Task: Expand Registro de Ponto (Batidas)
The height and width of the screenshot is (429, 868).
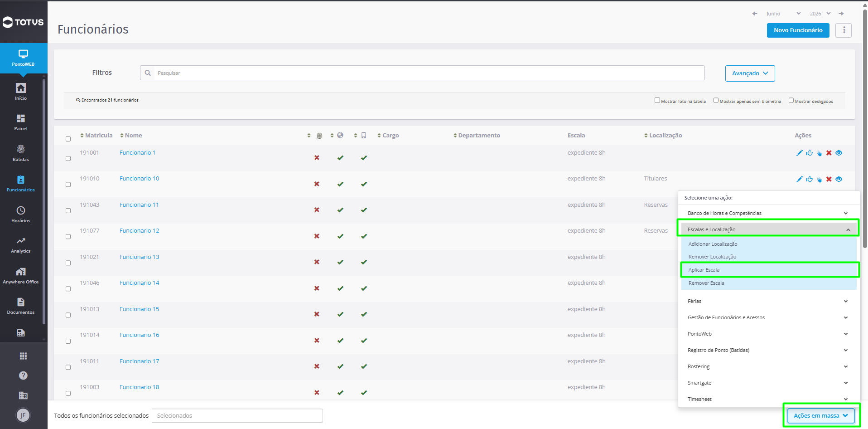Action: tap(769, 350)
